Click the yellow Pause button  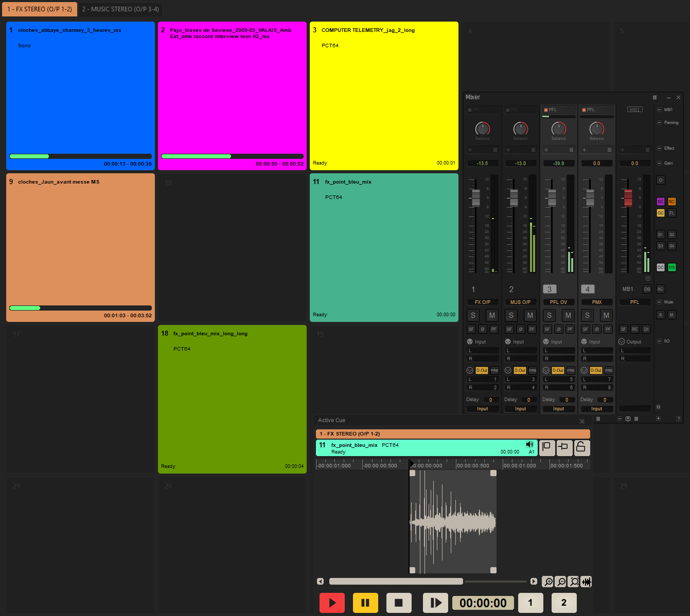tap(365, 603)
